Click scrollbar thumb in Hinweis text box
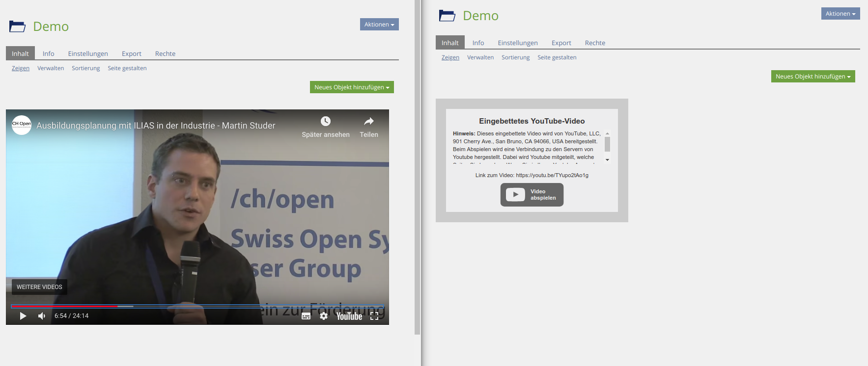 (x=607, y=144)
